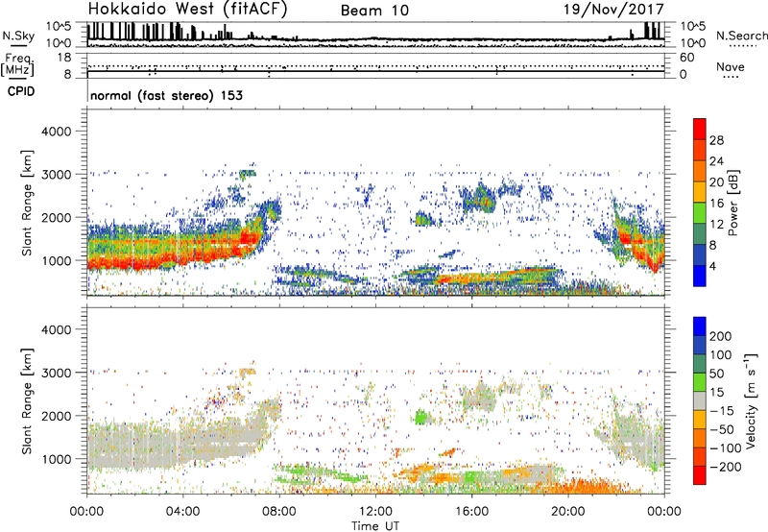768x532 pixels.
Task: Click the '08:00' time tick label
Action: (x=279, y=512)
